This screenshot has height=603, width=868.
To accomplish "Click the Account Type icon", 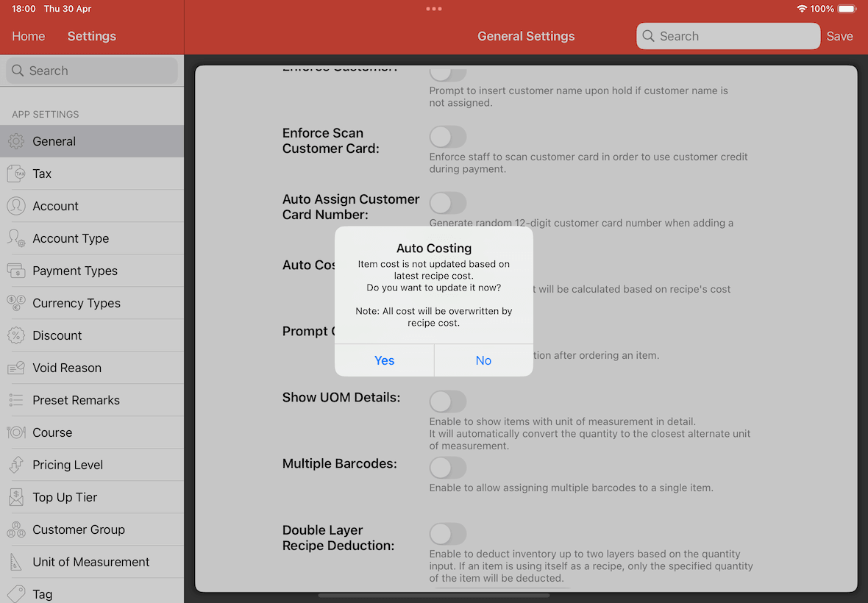I will pos(16,238).
